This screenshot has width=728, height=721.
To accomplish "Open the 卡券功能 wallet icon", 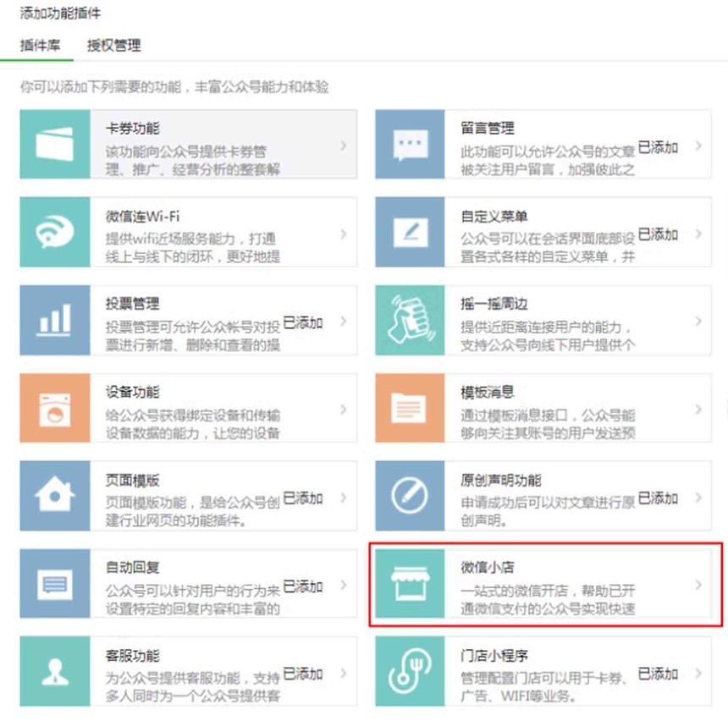I will 55,145.
